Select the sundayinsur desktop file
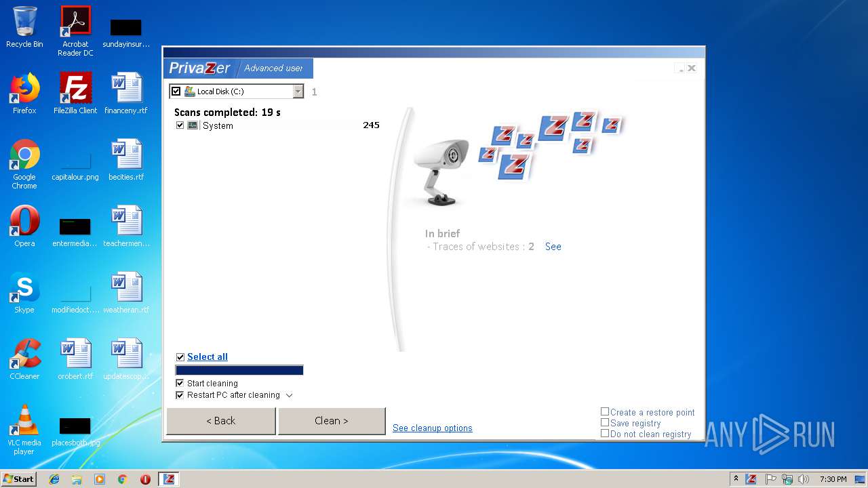This screenshot has width=868, height=488. click(x=126, y=34)
